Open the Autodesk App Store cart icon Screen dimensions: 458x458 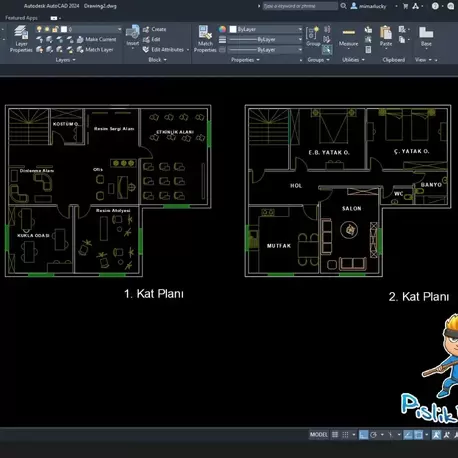point(405,6)
